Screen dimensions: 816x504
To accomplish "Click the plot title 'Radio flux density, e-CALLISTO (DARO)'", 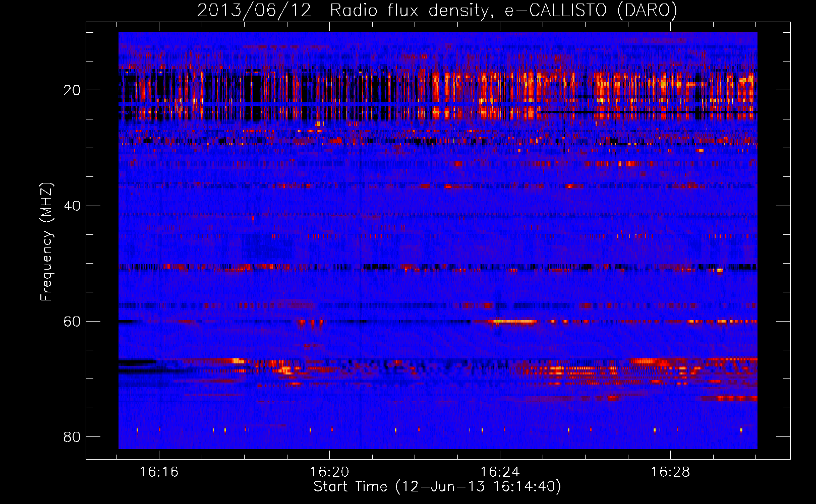I will [x=503, y=11].
